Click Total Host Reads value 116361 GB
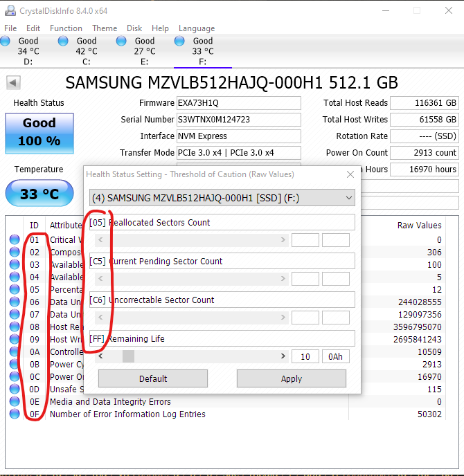Viewport: 464px width, 476px height. (425, 103)
